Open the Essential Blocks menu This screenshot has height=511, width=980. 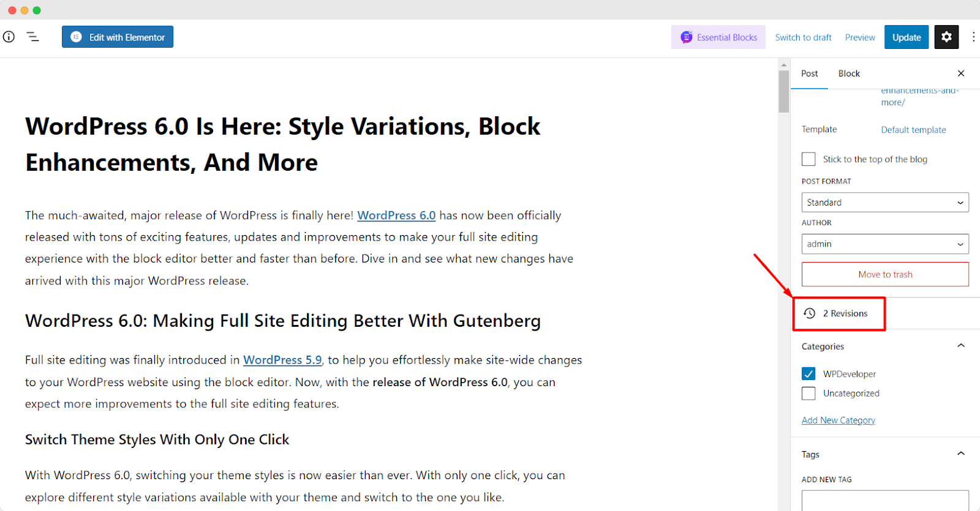click(717, 37)
